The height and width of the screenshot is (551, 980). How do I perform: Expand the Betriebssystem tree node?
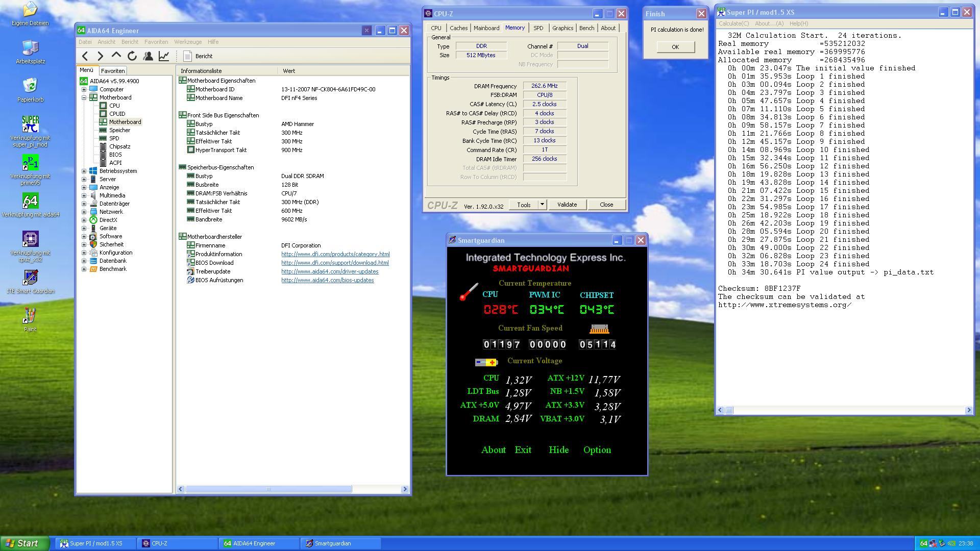(84, 171)
